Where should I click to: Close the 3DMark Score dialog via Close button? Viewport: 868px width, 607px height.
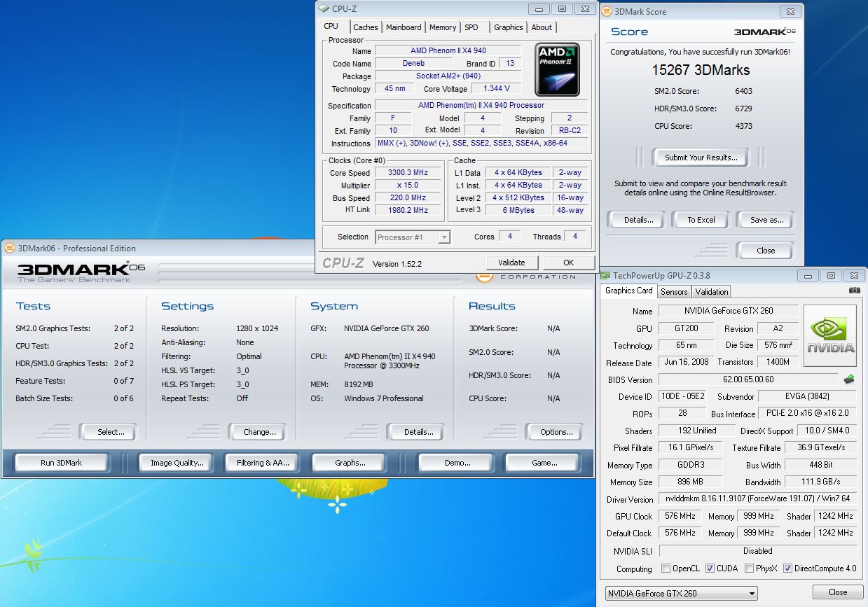(766, 251)
